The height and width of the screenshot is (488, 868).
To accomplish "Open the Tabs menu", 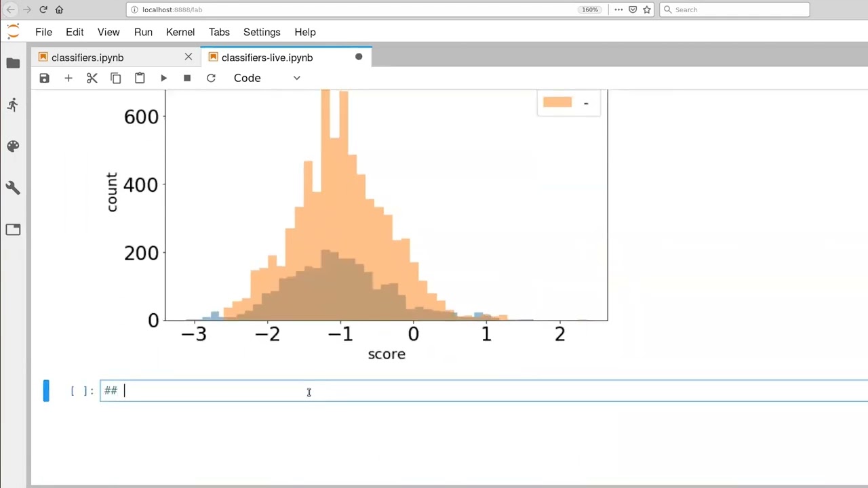I will 219,32.
